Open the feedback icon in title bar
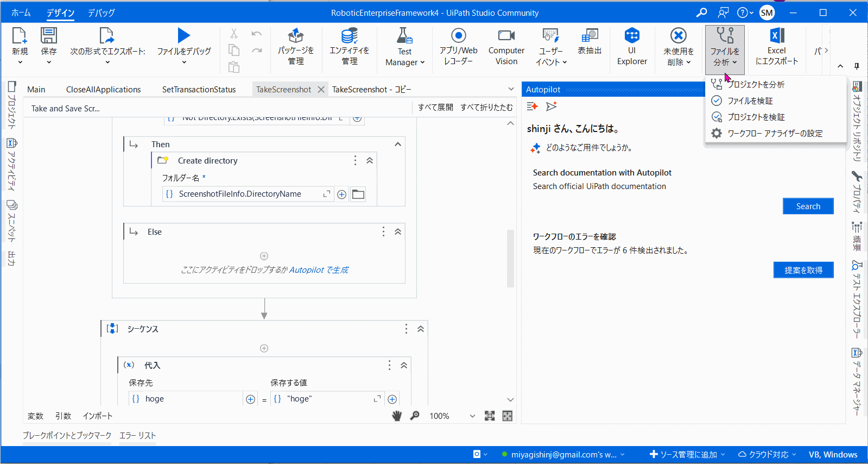The height and width of the screenshot is (464, 868). click(x=723, y=12)
